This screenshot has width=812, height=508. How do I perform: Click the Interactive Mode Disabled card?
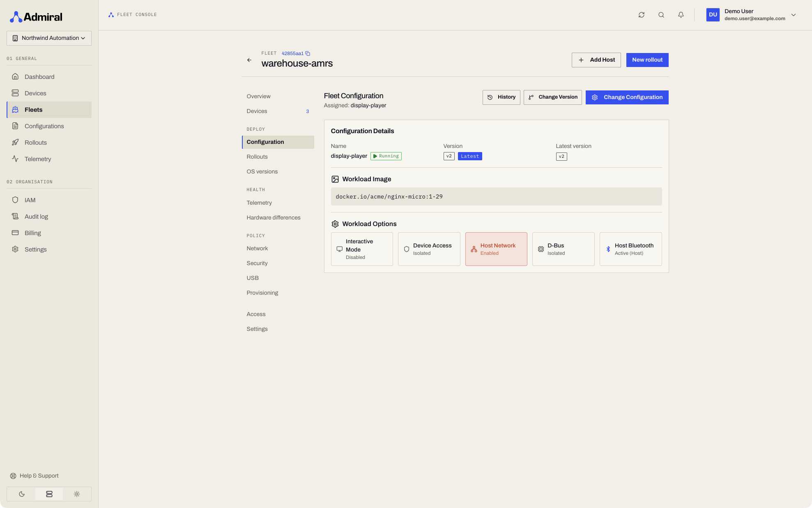point(362,249)
